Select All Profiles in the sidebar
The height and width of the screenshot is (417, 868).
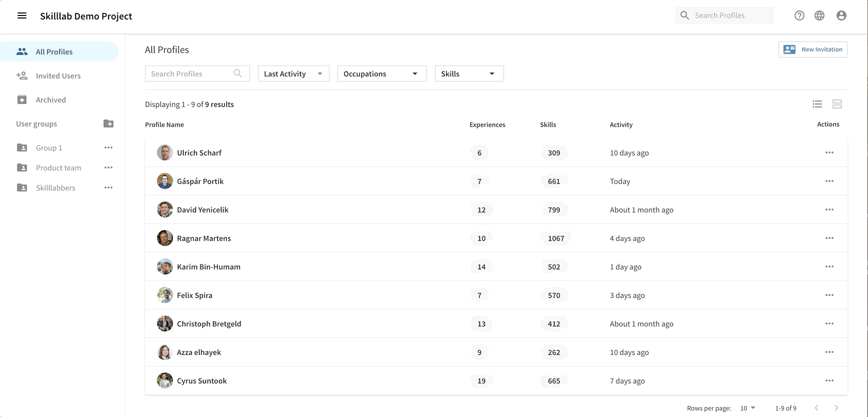tap(59, 51)
